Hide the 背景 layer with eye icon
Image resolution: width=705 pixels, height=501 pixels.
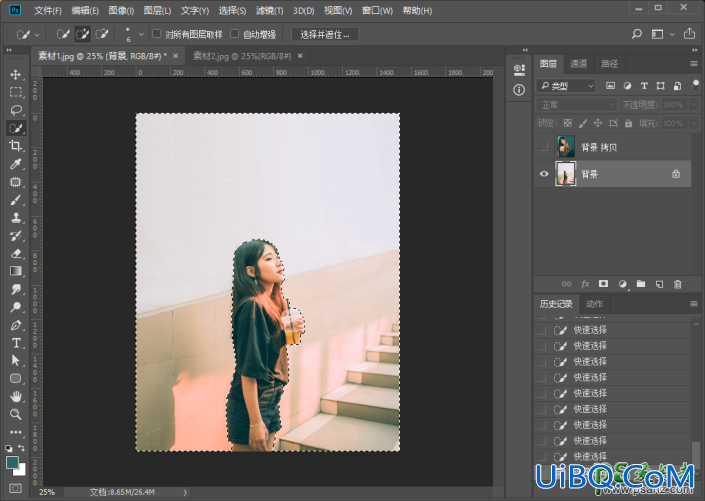pyautogui.click(x=544, y=174)
